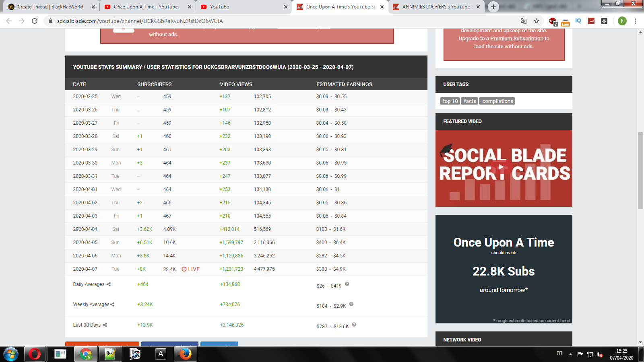Show help for Last 30 Days earnings
The height and width of the screenshot is (362, 644).
pos(354,325)
